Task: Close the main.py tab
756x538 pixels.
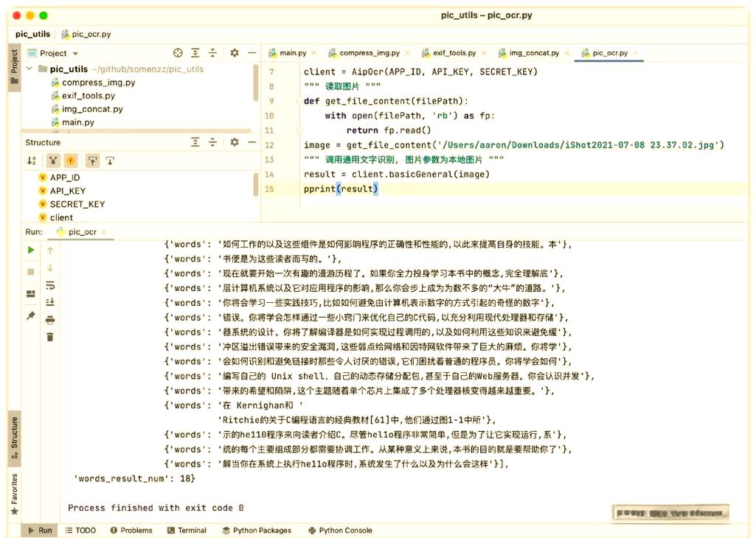Action: (314, 53)
